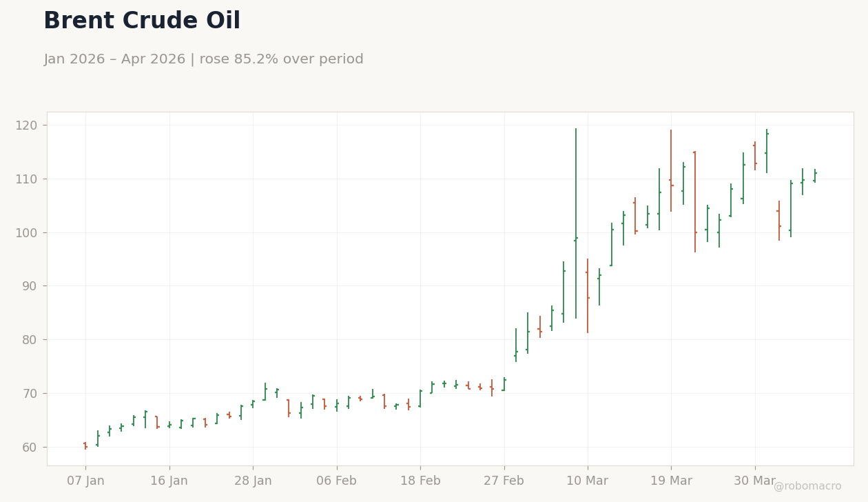Click the y-axis label 120
The width and height of the screenshot is (868, 502).
28,125
